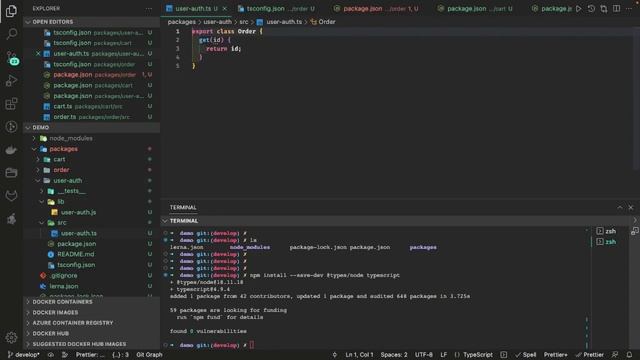Click Git Graph in status bar
The height and width of the screenshot is (360, 640).
click(149, 355)
